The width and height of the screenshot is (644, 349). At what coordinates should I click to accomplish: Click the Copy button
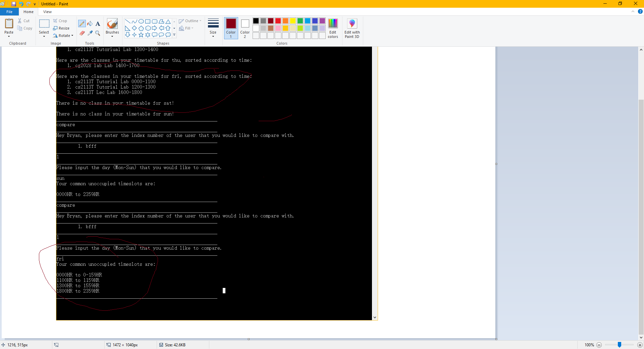pos(25,28)
